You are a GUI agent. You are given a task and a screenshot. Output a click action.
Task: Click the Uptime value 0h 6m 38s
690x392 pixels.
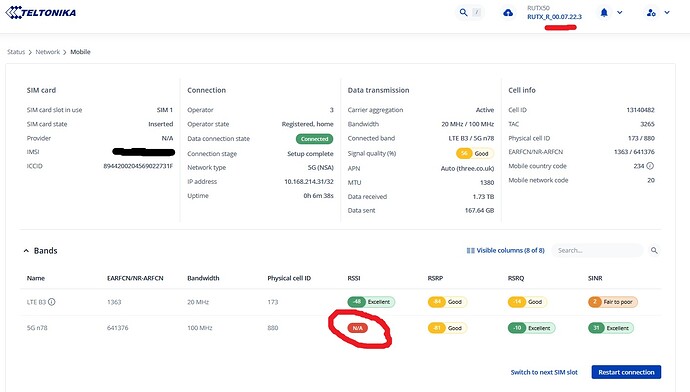319,196
